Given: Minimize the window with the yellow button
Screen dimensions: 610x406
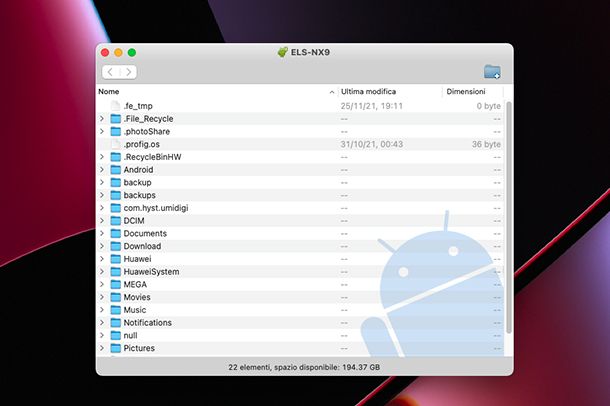Looking at the screenshot, I should click(118, 52).
